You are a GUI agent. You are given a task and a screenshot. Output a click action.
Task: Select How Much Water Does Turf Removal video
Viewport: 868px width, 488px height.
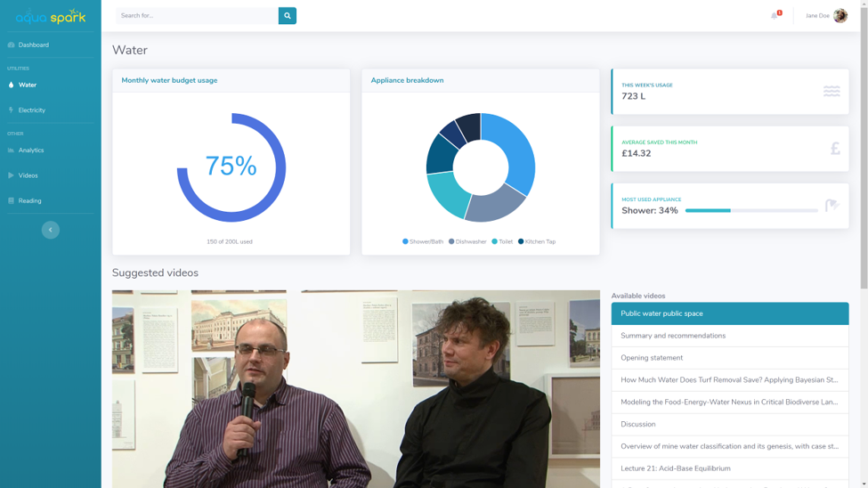click(730, 380)
